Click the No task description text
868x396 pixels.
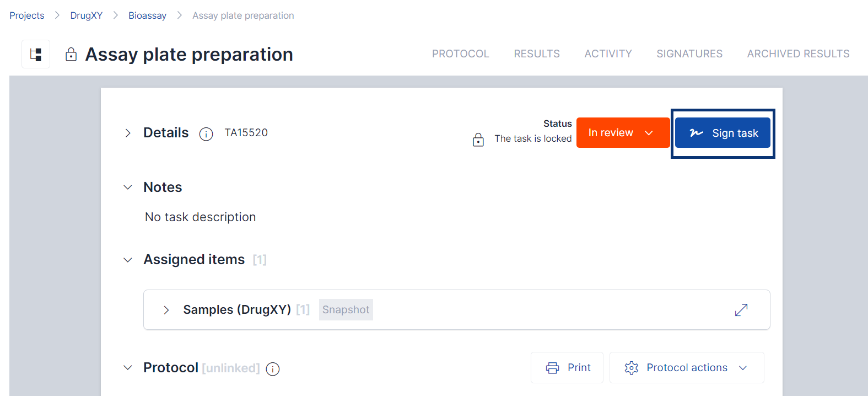pyautogui.click(x=201, y=217)
